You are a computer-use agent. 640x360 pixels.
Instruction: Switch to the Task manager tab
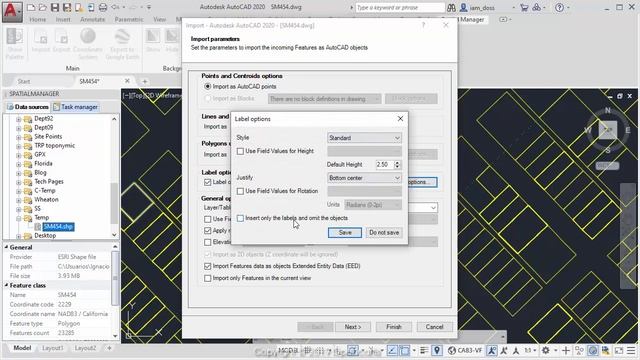click(x=76, y=107)
